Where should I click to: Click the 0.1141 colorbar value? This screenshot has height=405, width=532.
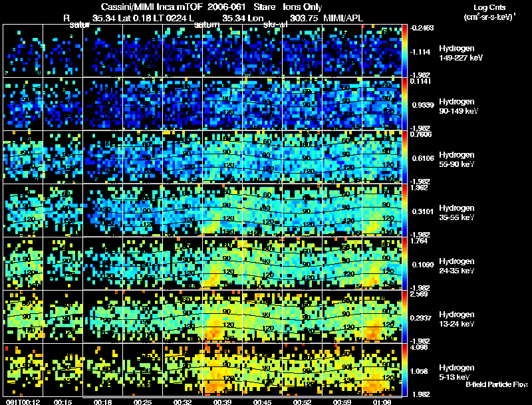[420, 81]
